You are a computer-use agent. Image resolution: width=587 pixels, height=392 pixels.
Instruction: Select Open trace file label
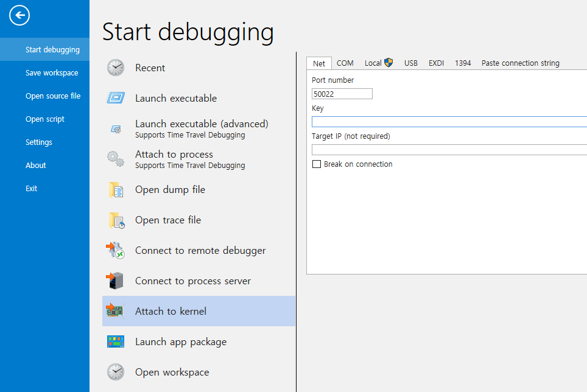(x=168, y=220)
